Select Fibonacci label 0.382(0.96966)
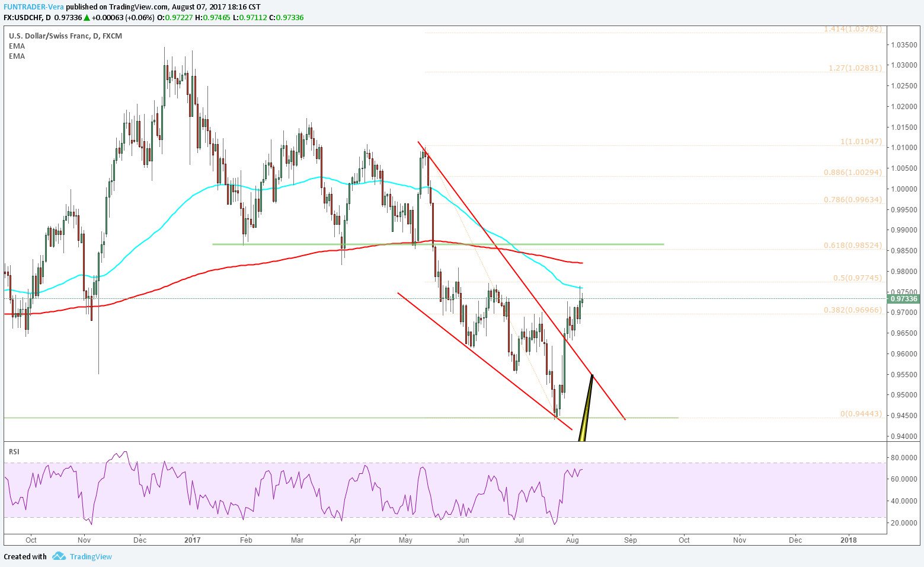Image resolution: width=924 pixels, height=567 pixels. 853,310
